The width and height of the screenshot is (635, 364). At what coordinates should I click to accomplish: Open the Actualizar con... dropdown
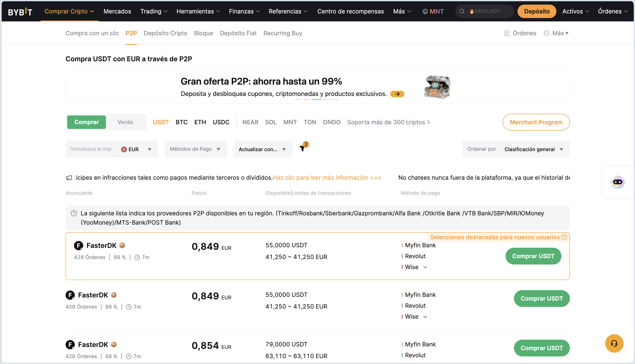click(x=263, y=149)
